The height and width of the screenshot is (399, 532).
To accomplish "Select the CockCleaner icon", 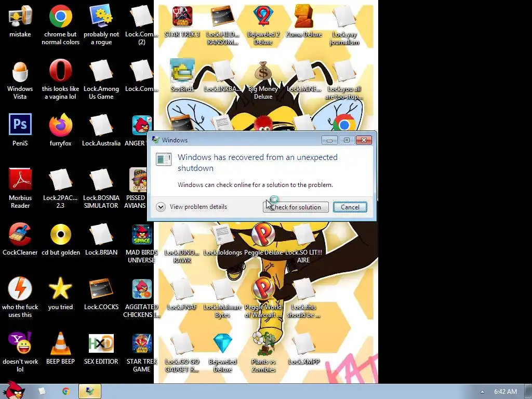I will (20, 234).
